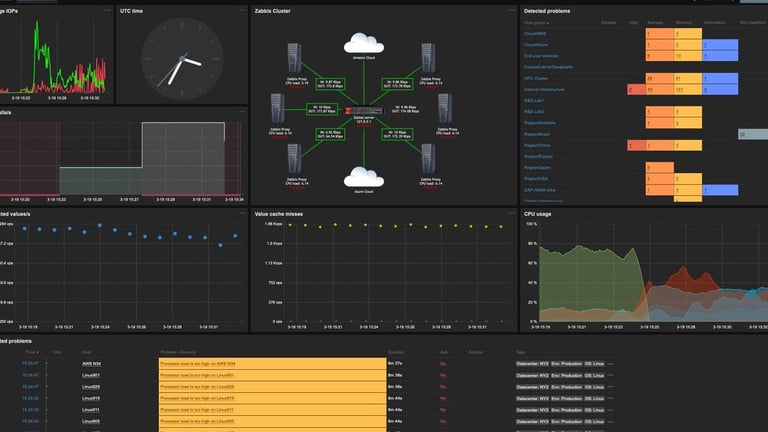768x432 pixels.
Task: Open problem 'Processor load is too high on Linux901'
Action: [197, 376]
